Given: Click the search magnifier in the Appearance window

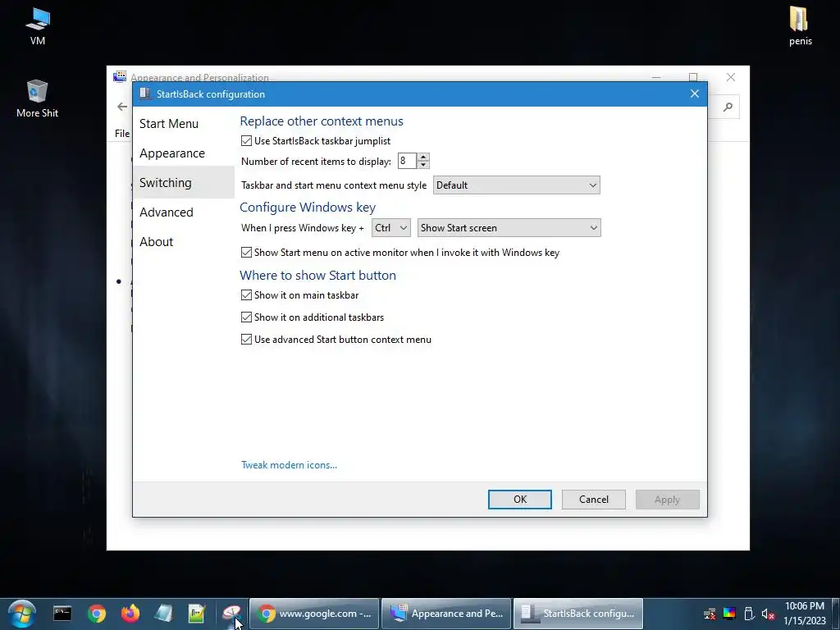Looking at the screenshot, I should (728, 107).
